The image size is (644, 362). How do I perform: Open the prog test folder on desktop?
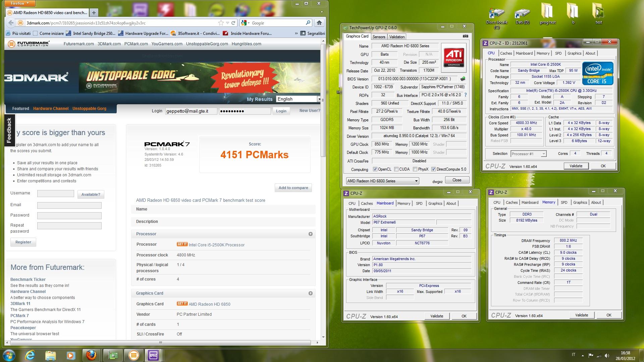coord(547,14)
